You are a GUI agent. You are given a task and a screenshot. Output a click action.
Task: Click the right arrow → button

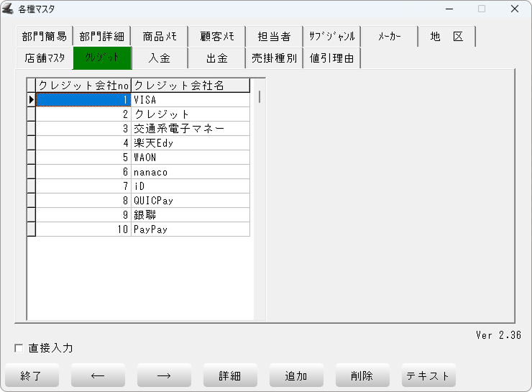pos(164,375)
